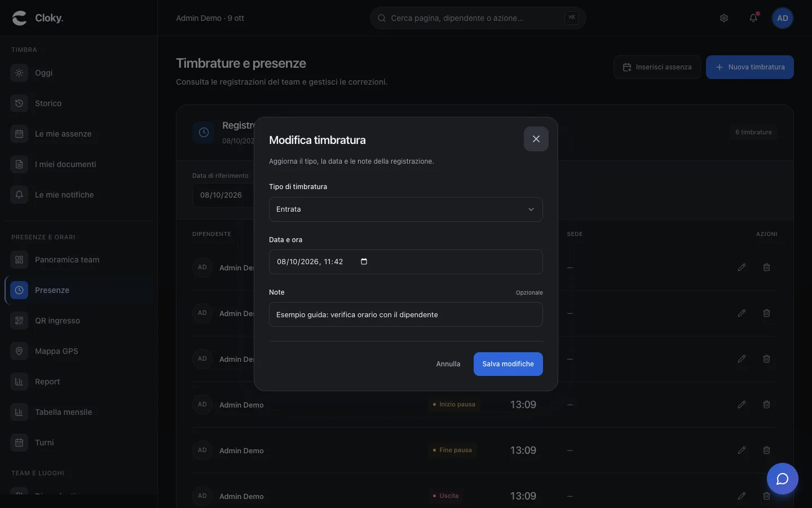
Task: Save changes with Salva modifiche
Action: [508, 364]
